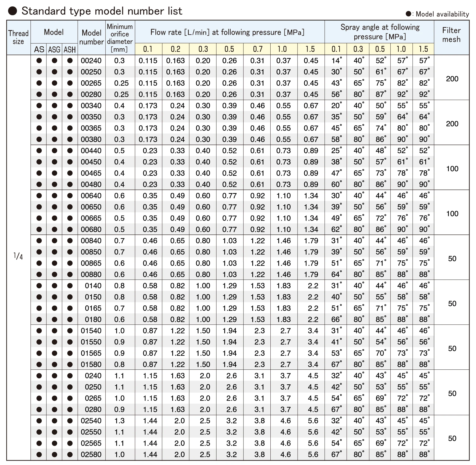Select model number 0165
Viewport: 476px width, 465px height.
pos(93,308)
